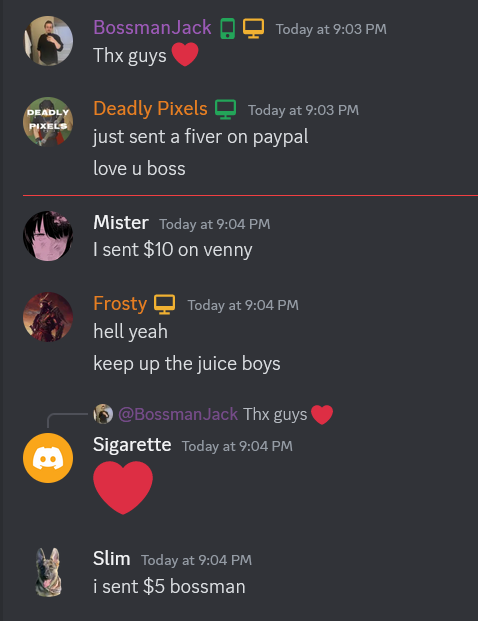
Task: Open Frosty's profile avatar
Action: coord(48,317)
